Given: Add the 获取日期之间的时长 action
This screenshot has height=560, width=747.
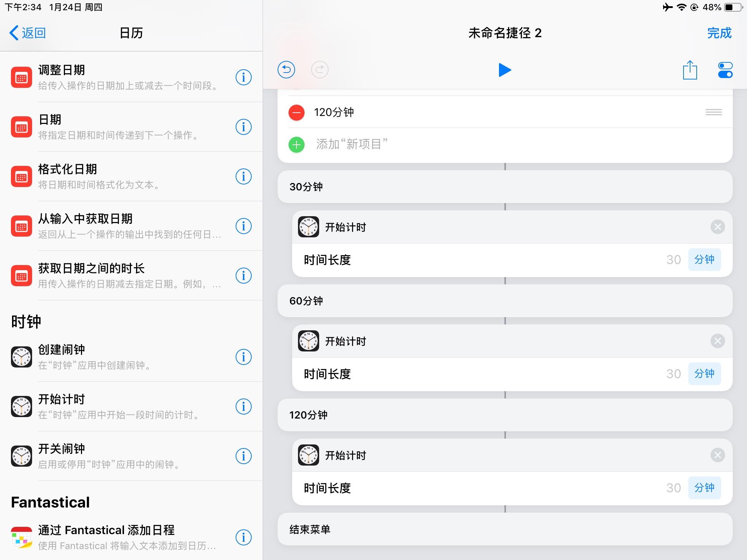Looking at the screenshot, I should point(131,276).
